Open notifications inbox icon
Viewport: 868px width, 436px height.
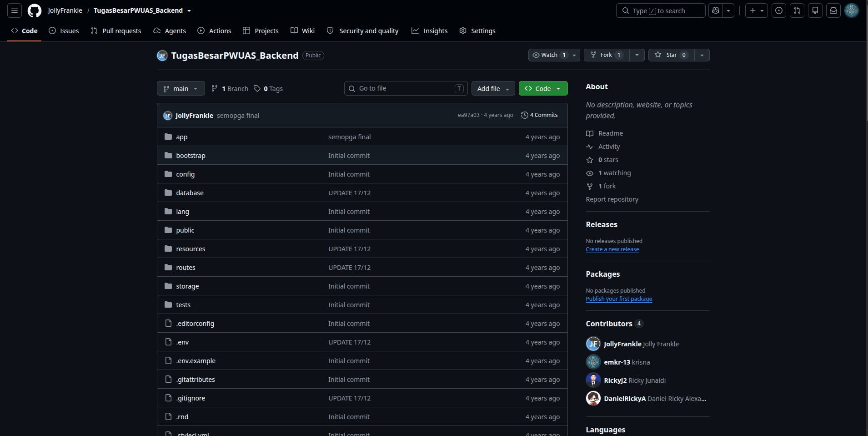pos(833,10)
